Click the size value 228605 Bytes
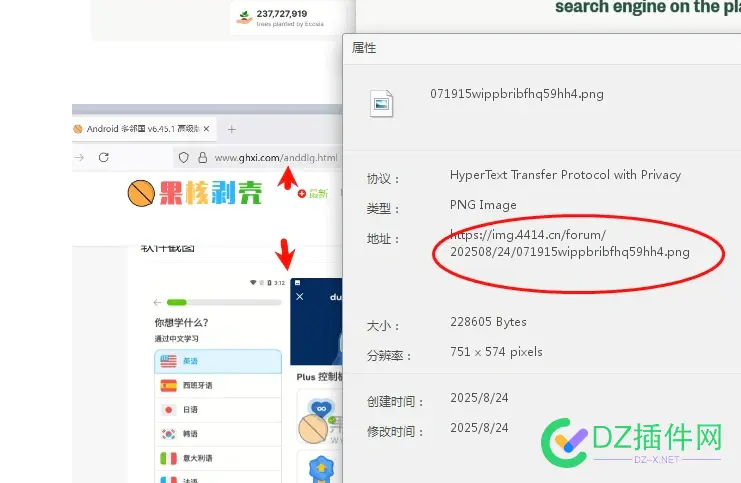The height and width of the screenshot is (483, 741). [488, 322]
